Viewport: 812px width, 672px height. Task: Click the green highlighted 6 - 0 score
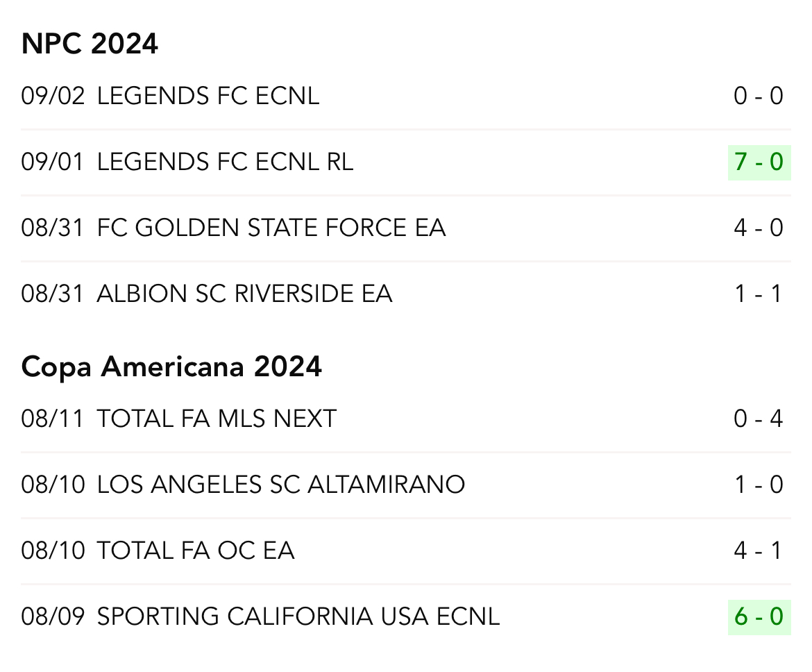(759, 616)
